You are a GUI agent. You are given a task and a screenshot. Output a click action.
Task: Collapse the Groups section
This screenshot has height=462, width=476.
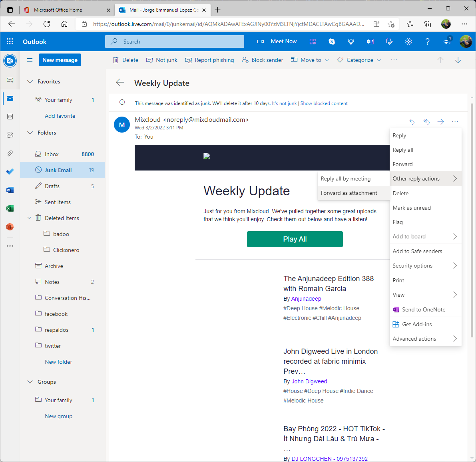tap(30, 382)
